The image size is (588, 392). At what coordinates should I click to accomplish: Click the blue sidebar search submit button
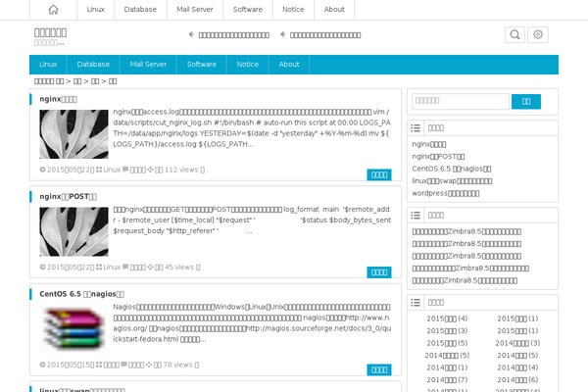tap(526, 101)
